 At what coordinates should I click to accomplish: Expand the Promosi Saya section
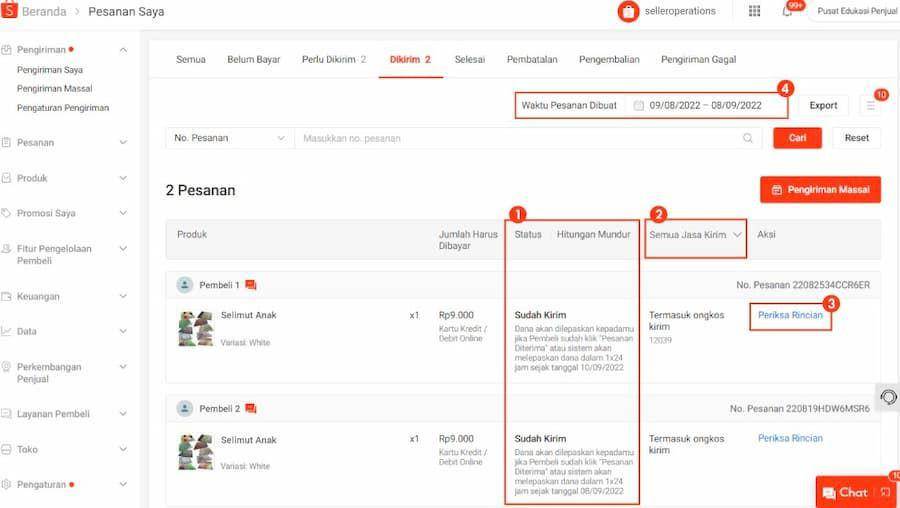pos(123,213)
